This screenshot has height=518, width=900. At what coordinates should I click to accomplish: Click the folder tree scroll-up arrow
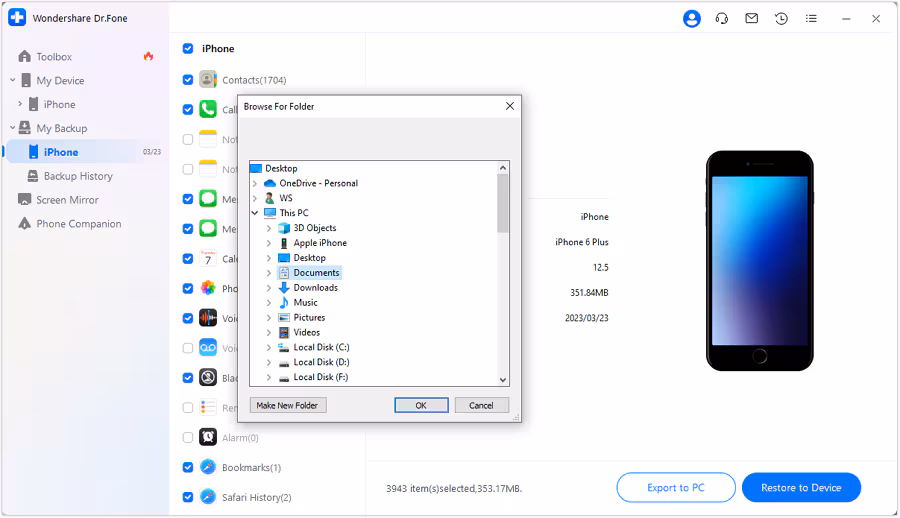click(503, 168)
